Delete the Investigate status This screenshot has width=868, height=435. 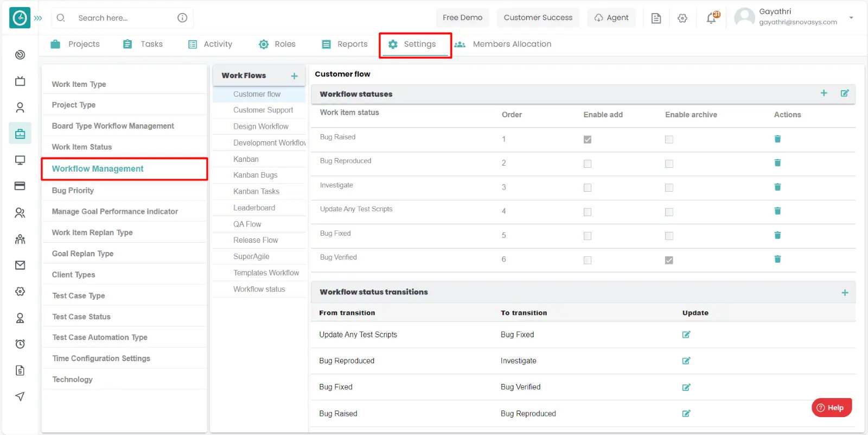coord(777,187)
